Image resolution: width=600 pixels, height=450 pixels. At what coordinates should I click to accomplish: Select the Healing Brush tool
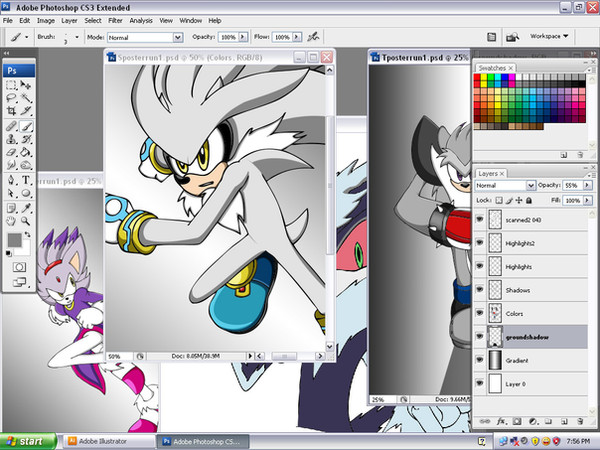click(11, 126)
